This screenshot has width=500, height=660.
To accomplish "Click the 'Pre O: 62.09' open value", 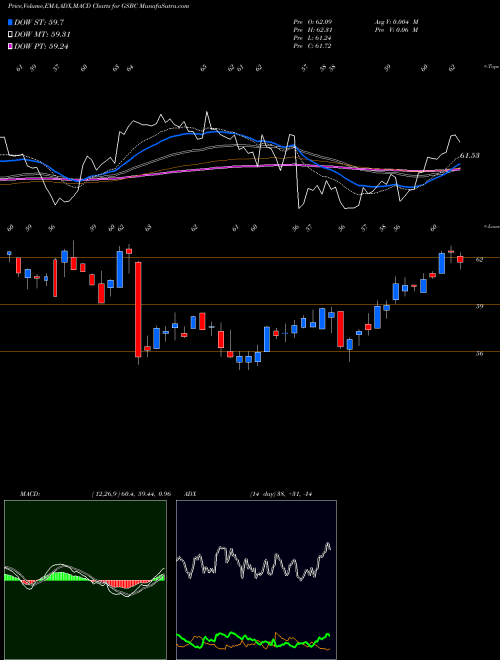I will [312, 22].
